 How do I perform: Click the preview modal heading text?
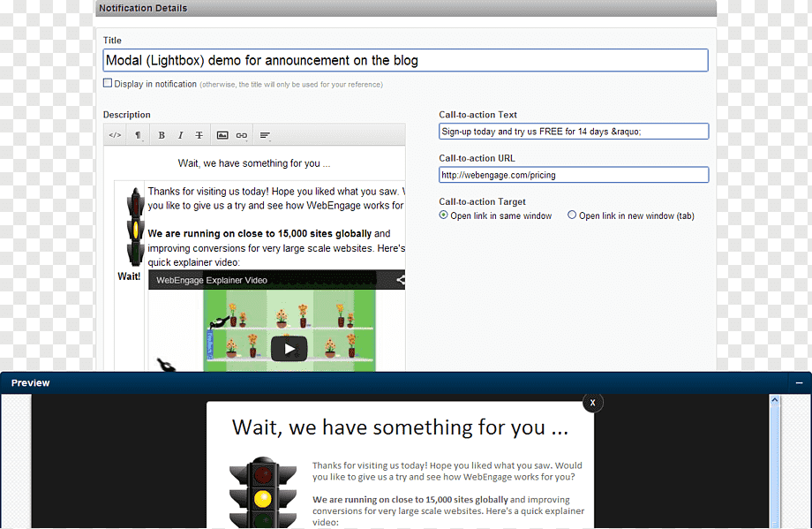coord(400,428)
